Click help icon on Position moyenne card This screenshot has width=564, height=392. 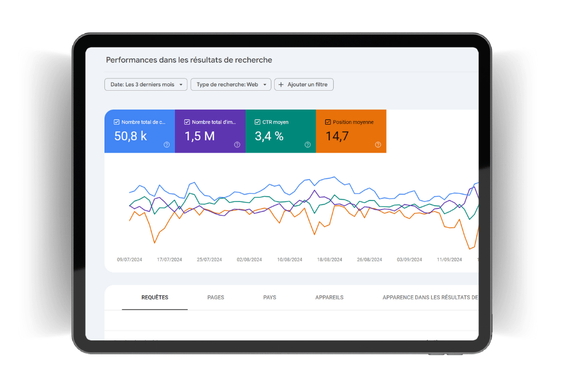[x=378, y=145]
